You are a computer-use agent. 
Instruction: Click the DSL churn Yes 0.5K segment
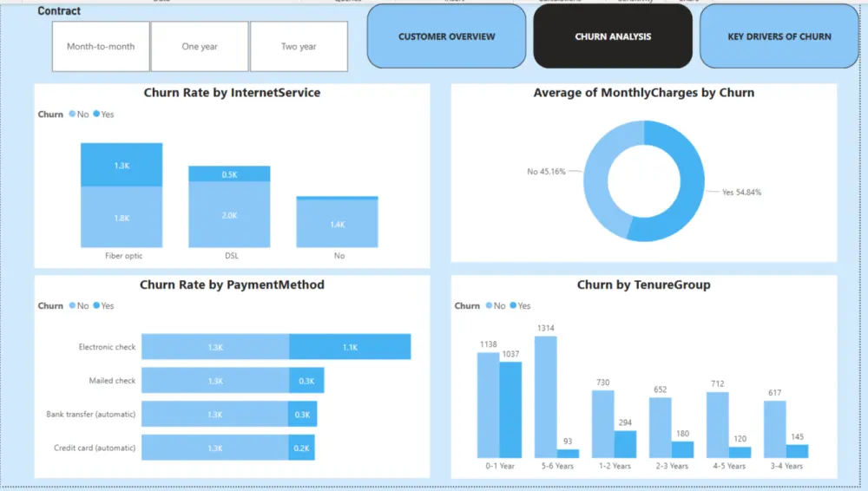tap(229, 173)
